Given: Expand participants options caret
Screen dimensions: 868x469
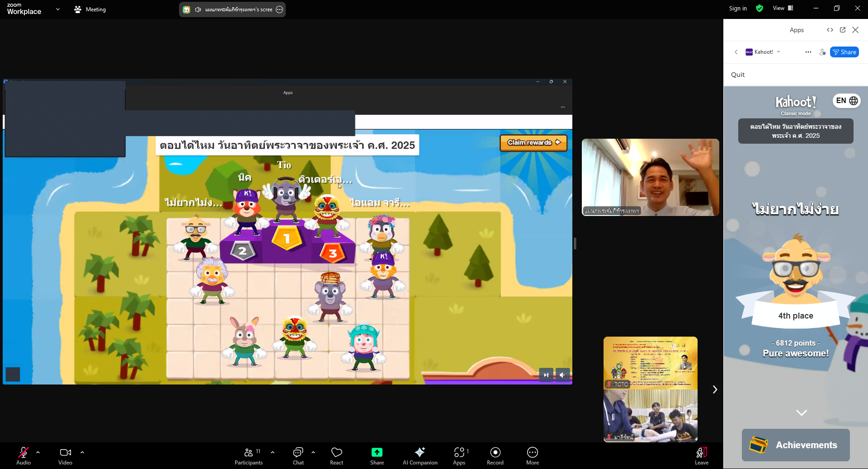Looking at the screenshot, I should click(273, 452).
